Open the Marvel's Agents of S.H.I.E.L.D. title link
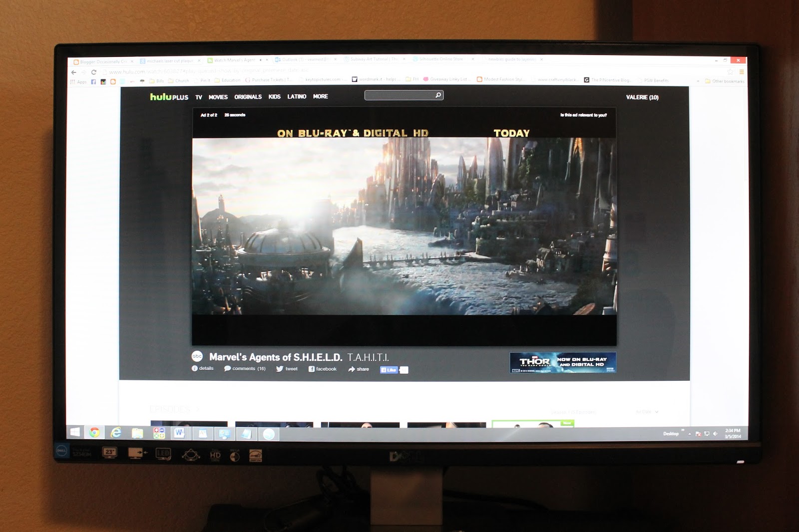This screenshot has height=532, width=799. [276, 357]
